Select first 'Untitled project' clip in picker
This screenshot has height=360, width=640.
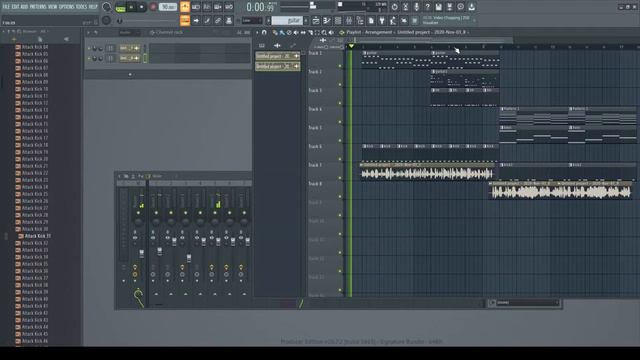278,56
